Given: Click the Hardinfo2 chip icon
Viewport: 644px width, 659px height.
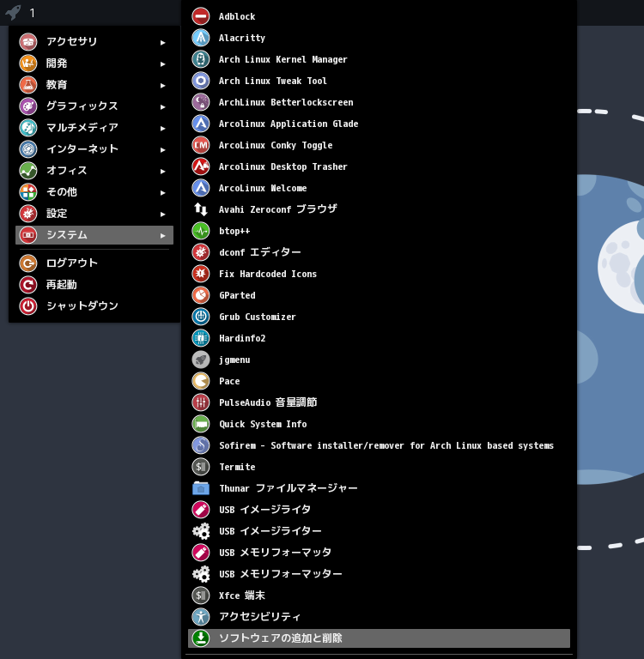Looking at the screenshot, I should [x=201, y=338].
